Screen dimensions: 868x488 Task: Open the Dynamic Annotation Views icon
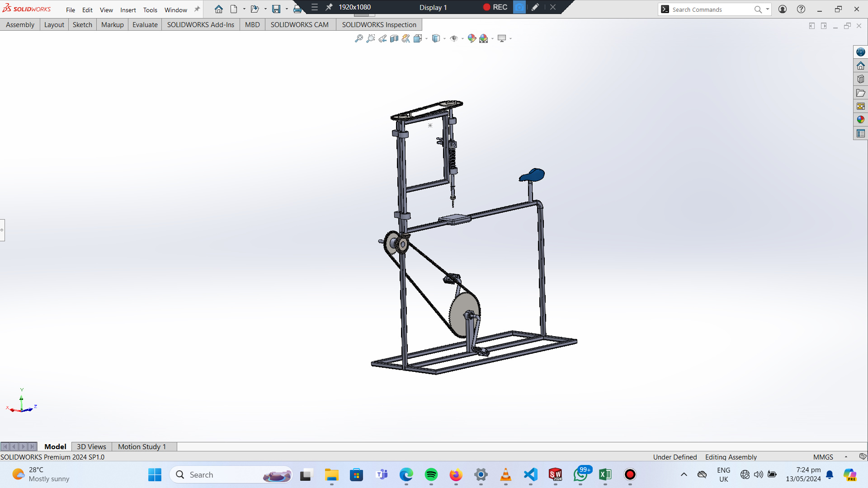pyautogui.click(x=406, y=38)
